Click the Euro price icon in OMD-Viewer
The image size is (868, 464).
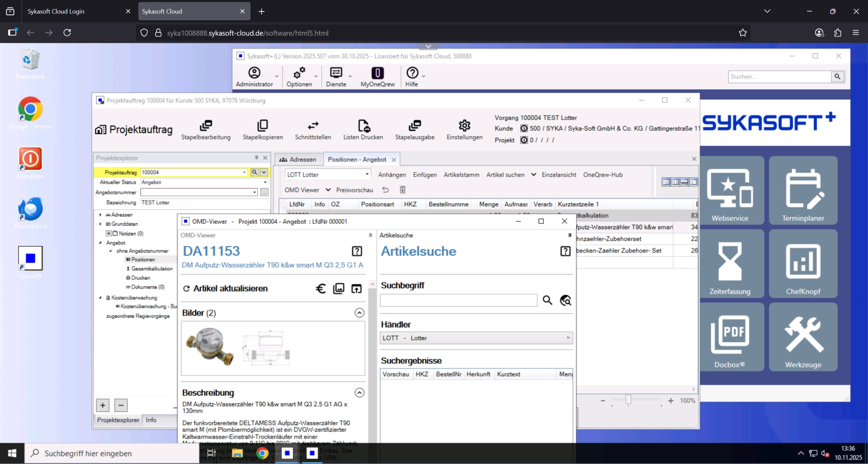point(321,289)
